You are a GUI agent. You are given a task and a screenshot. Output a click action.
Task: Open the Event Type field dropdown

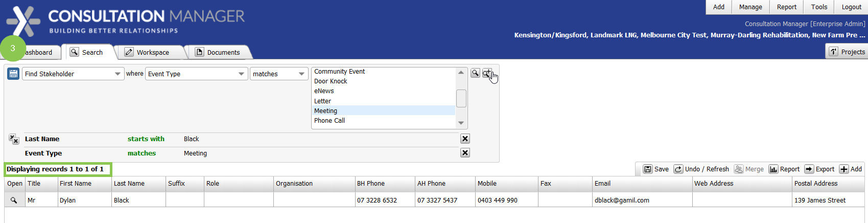pos(197,74)
